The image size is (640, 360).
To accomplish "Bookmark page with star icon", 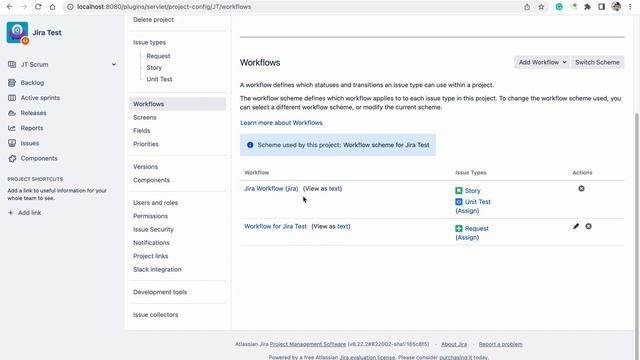I will [541, 7].
